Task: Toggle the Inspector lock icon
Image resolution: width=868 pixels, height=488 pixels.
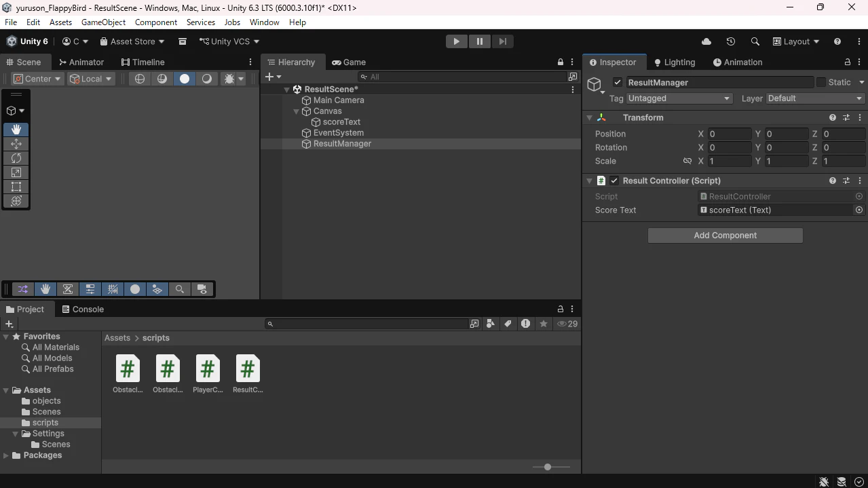Action: click(x=848, y=62)
